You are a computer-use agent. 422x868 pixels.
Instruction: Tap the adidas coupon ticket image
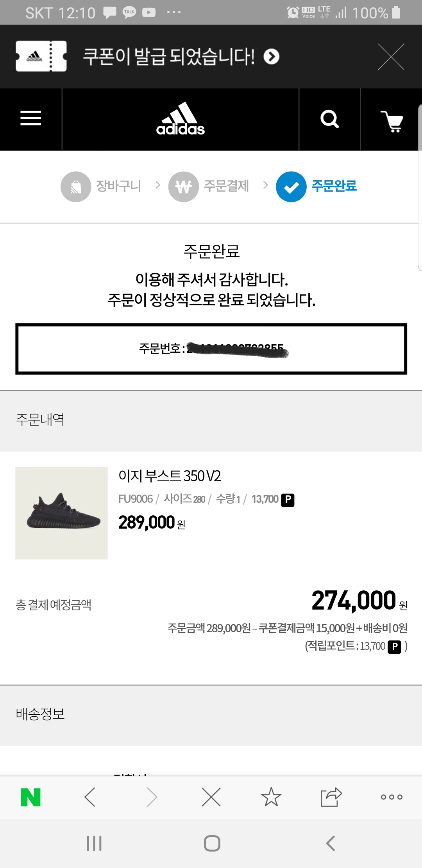click(41, 56)
